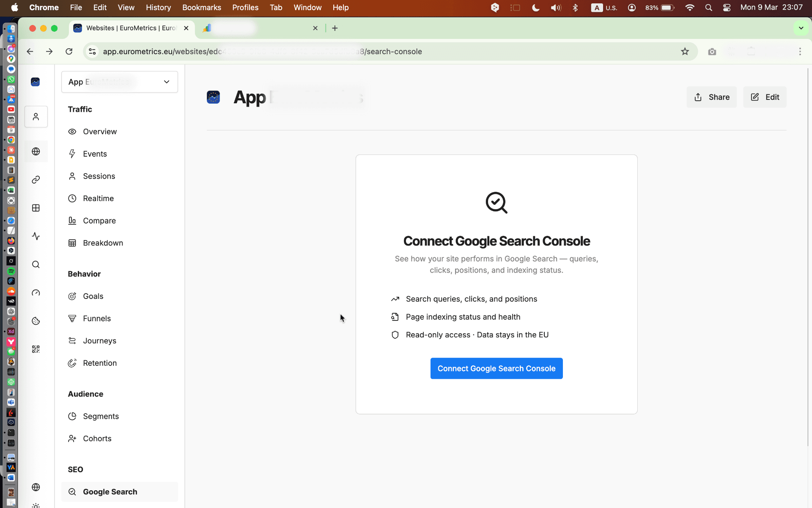Expand the App website selector dropdown

[120, 82]
